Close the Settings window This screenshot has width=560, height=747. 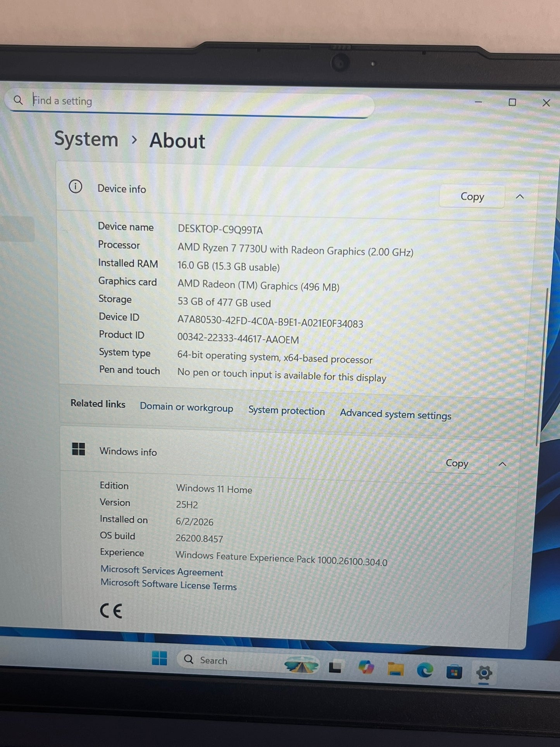click(x=546, y=103)
